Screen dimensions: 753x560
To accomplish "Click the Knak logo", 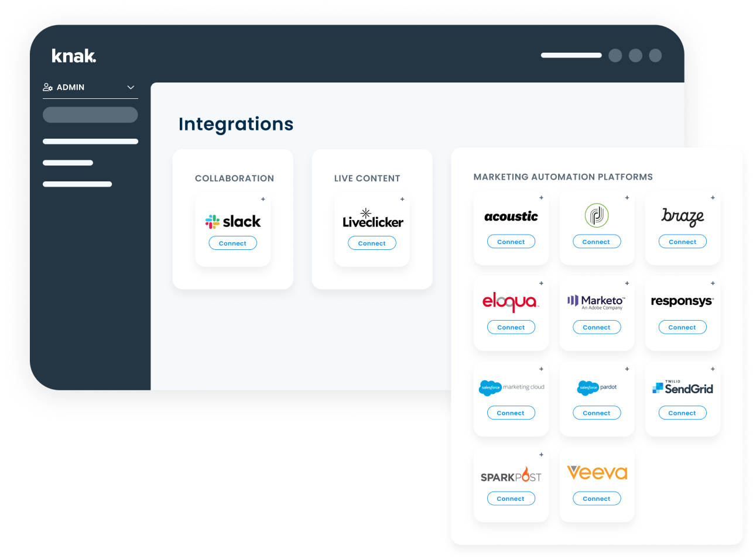I will point(74,56).
